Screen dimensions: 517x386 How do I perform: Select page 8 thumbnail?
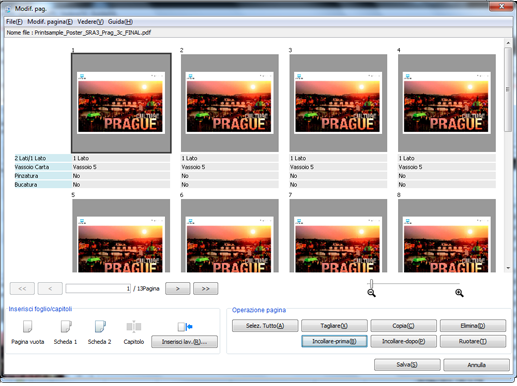[447, 236]
